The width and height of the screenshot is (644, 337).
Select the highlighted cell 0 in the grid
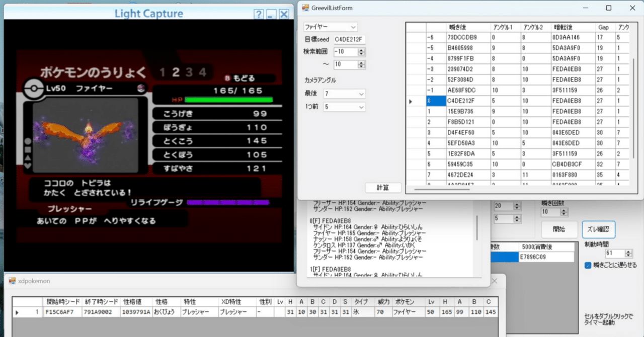point(435,101)
